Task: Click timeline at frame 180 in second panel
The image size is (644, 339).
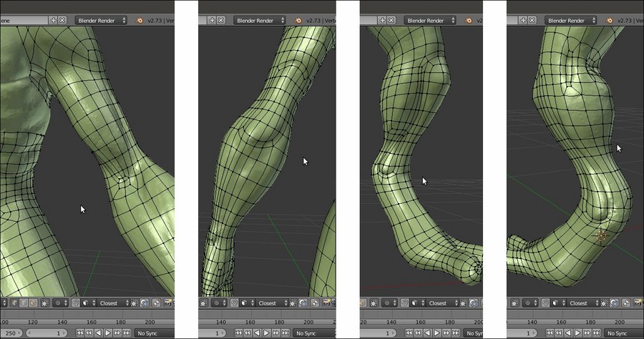Action: click(279, 322)
